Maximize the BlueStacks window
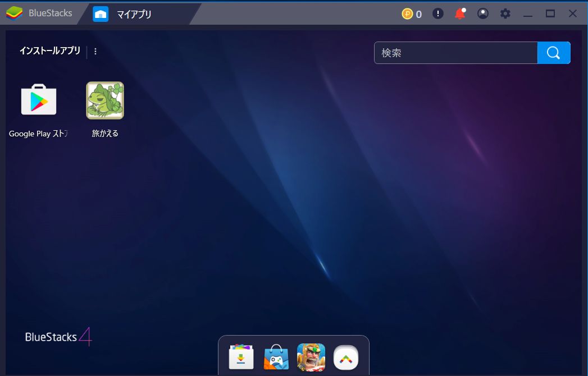 pos(550,13)
